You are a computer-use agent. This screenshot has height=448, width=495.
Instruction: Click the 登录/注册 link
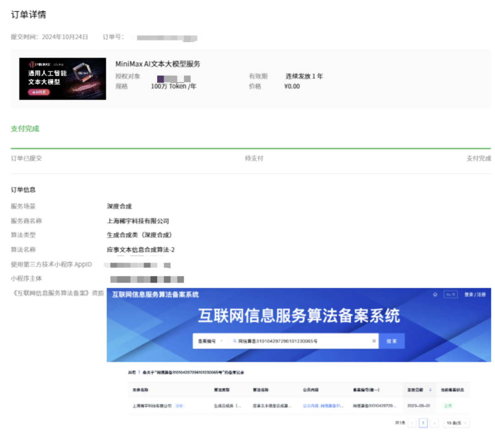(x=475, y=294)
